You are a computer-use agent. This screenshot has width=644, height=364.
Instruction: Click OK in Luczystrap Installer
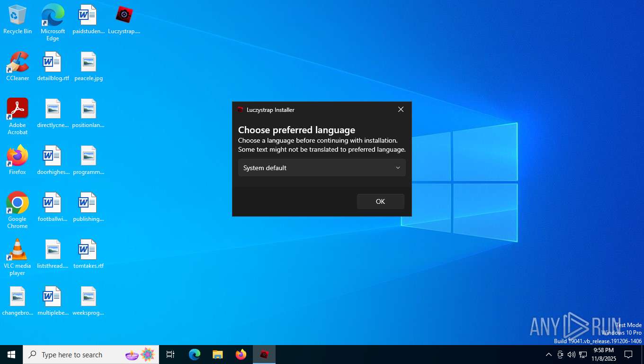380,201
